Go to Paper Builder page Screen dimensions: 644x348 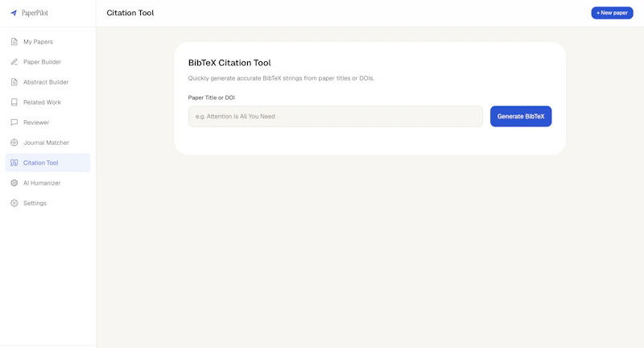pyautogui.click(x=47, y=62)
